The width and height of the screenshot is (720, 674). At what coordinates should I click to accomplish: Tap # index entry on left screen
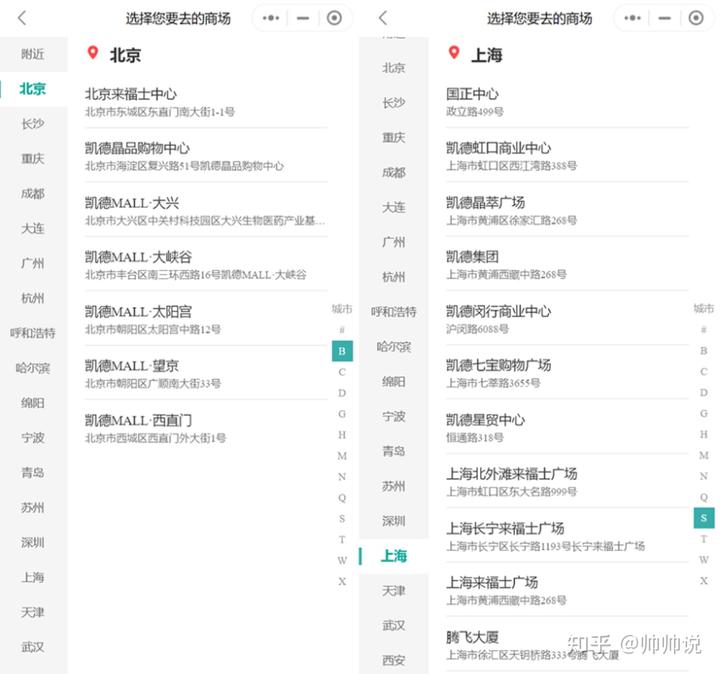[342, 330]
